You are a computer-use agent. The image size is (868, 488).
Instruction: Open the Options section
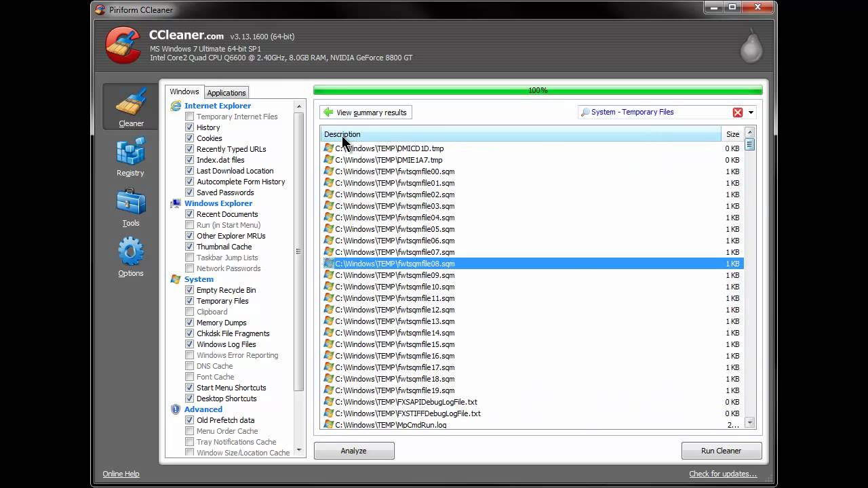pos(130,257)
